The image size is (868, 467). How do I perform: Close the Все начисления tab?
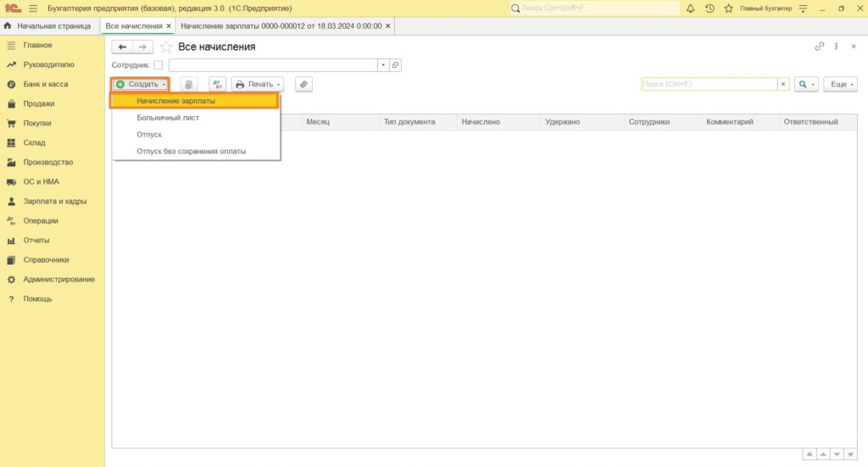169,26
